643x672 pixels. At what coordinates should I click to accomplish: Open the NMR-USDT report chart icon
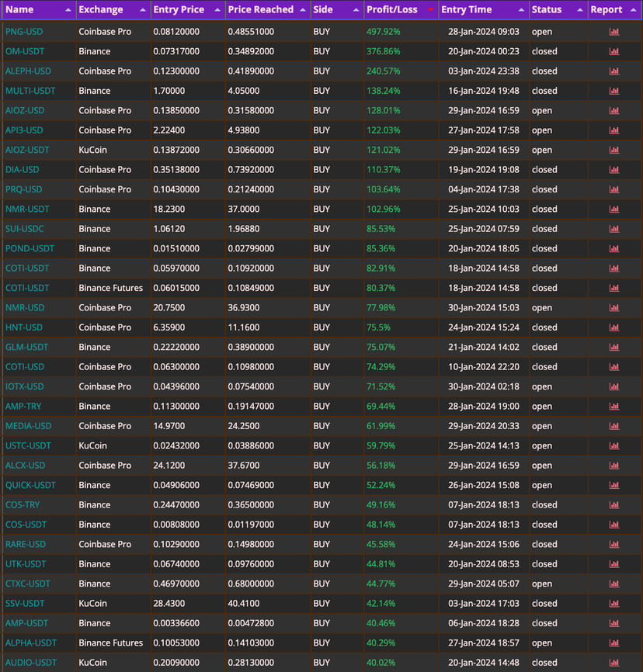point(613,210)
